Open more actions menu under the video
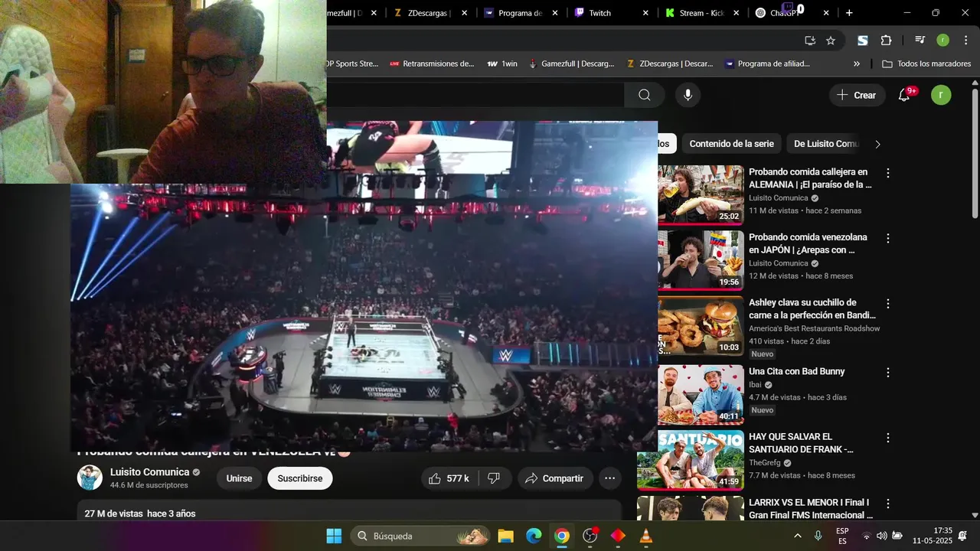 (x=610, y=478)
